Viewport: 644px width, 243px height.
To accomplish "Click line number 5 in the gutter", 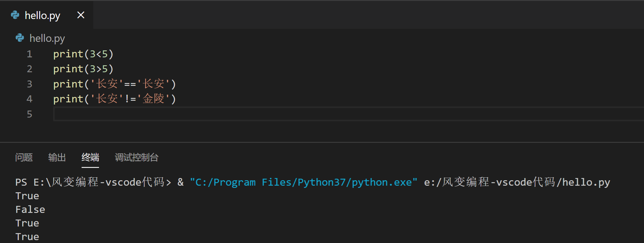I will 29,114.
